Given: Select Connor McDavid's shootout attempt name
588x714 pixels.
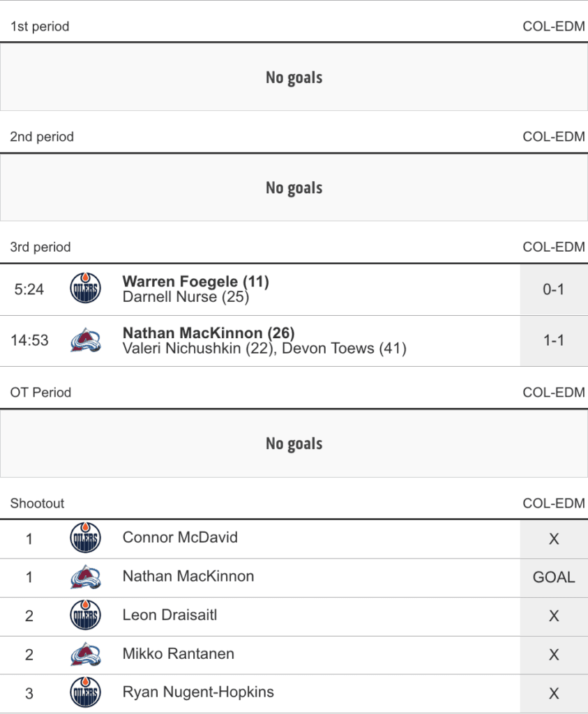Looking at the screenshot, I should (180, 538).
